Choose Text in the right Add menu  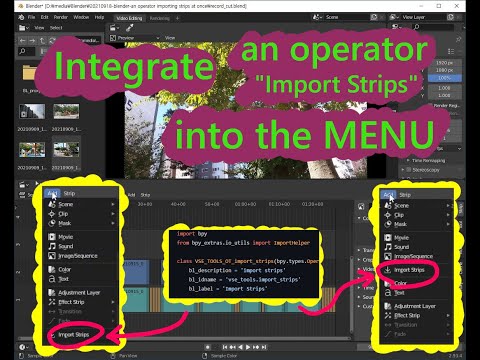[417, 293]
